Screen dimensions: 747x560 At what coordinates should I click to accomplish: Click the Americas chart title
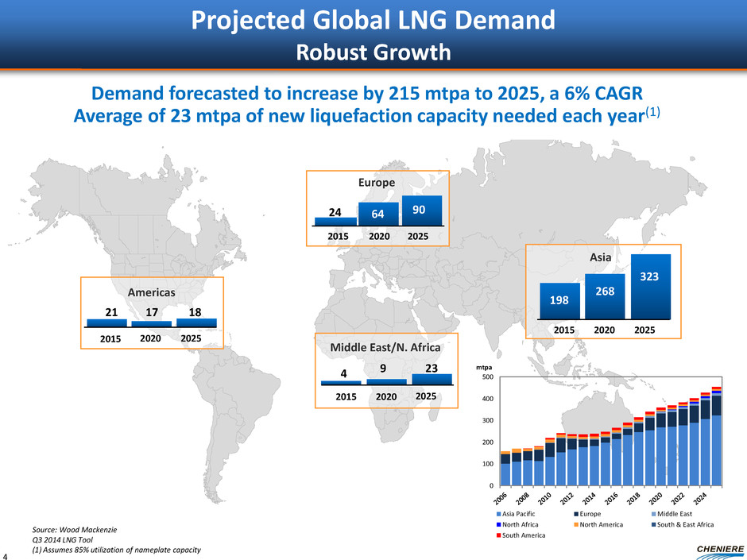pos(151,291)
